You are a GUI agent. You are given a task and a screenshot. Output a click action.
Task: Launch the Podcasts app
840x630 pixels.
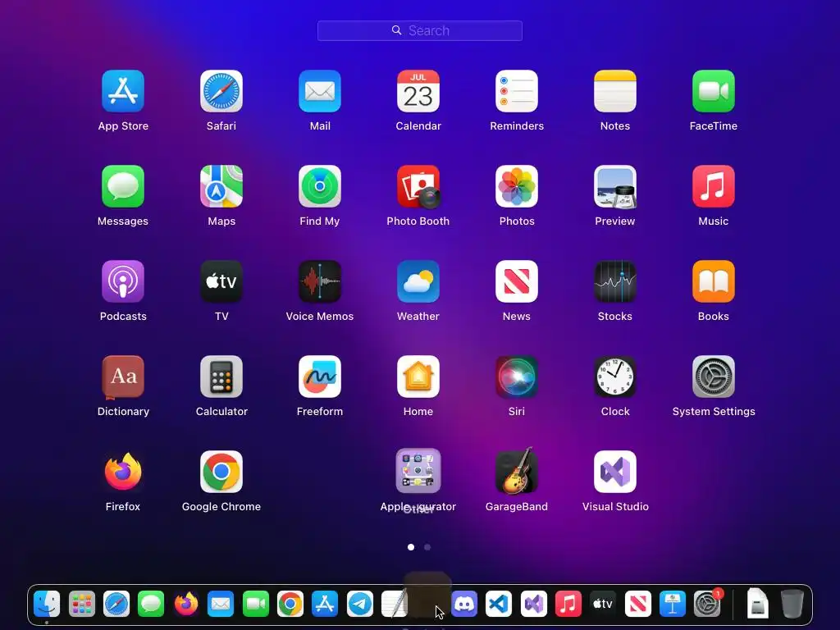123,281
